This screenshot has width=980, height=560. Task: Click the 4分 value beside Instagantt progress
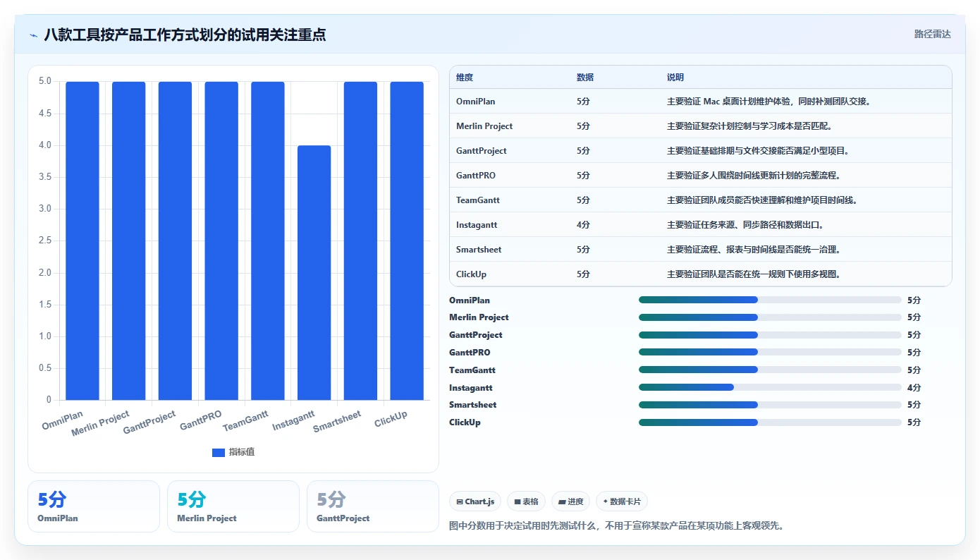[914, 388]
